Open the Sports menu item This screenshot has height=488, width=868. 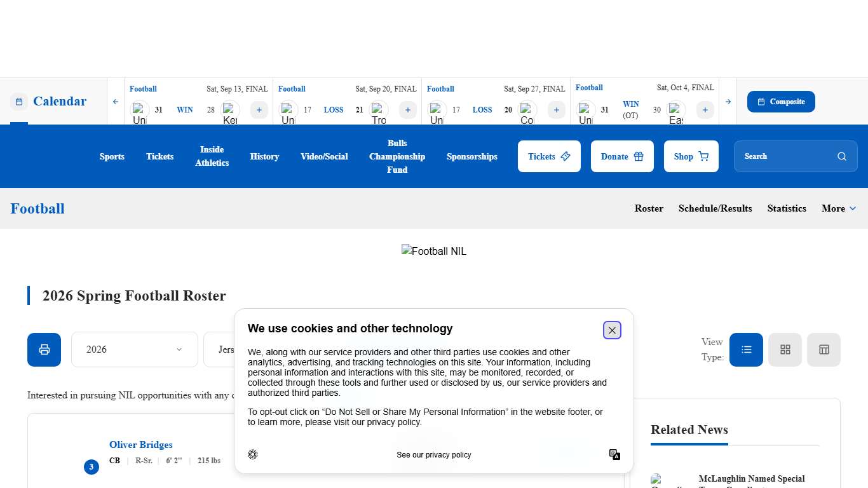pos(112,156)
